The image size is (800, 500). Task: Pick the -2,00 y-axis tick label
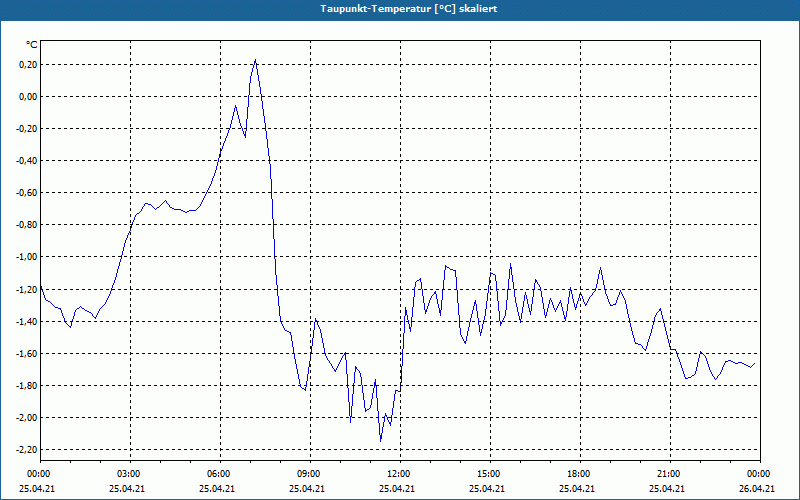coord(27,418)
